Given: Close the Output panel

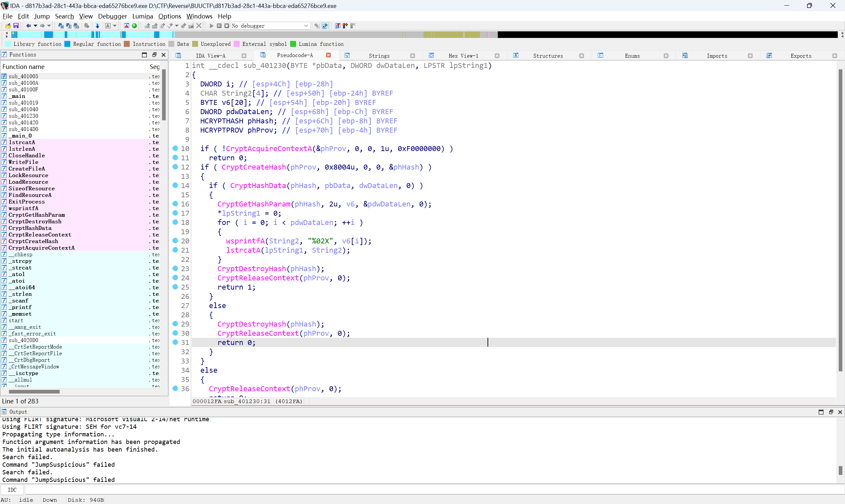Looking at the screenshot, I should pyautogui.click(x=840, y=412).
